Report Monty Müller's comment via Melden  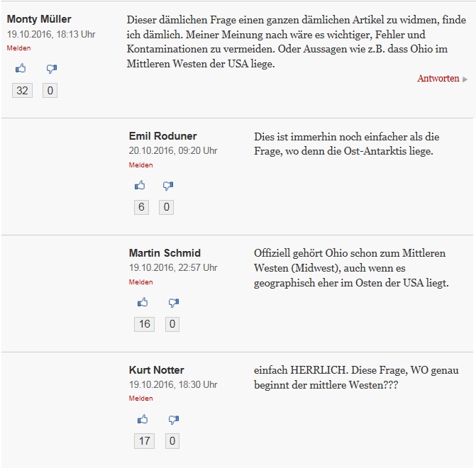point(18,48)
